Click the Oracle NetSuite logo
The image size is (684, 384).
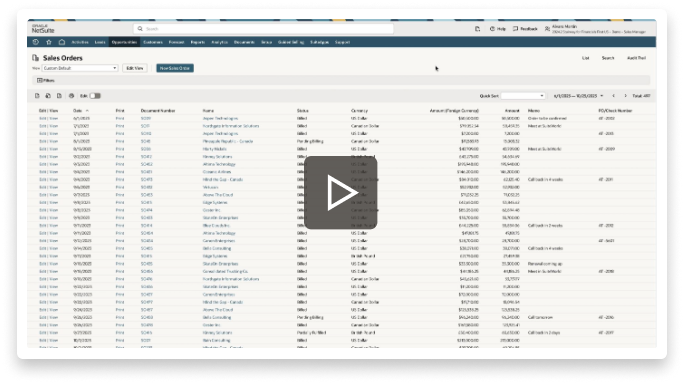(x=43, y=29)
